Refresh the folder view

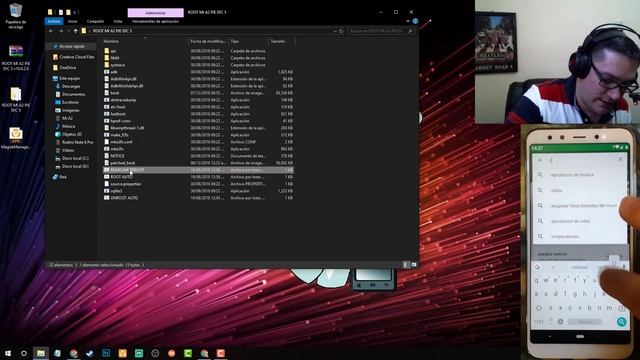[x=341, y=31]
